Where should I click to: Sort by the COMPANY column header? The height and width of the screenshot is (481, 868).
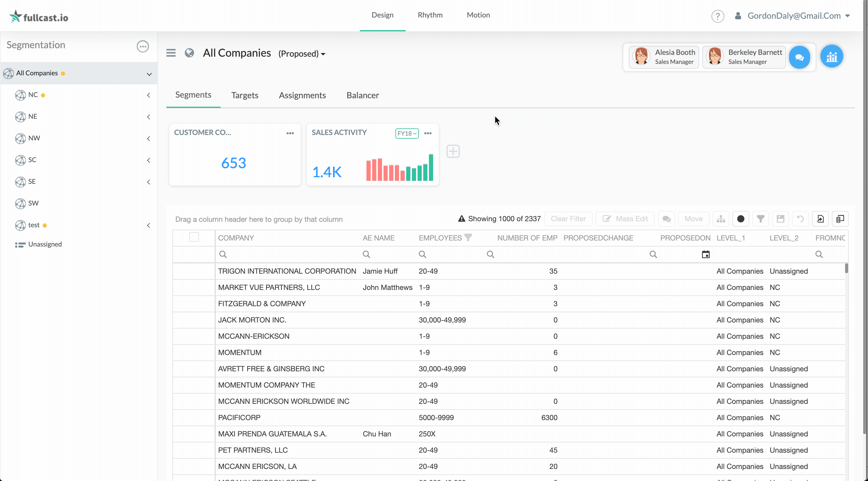[x=236, y=238]
